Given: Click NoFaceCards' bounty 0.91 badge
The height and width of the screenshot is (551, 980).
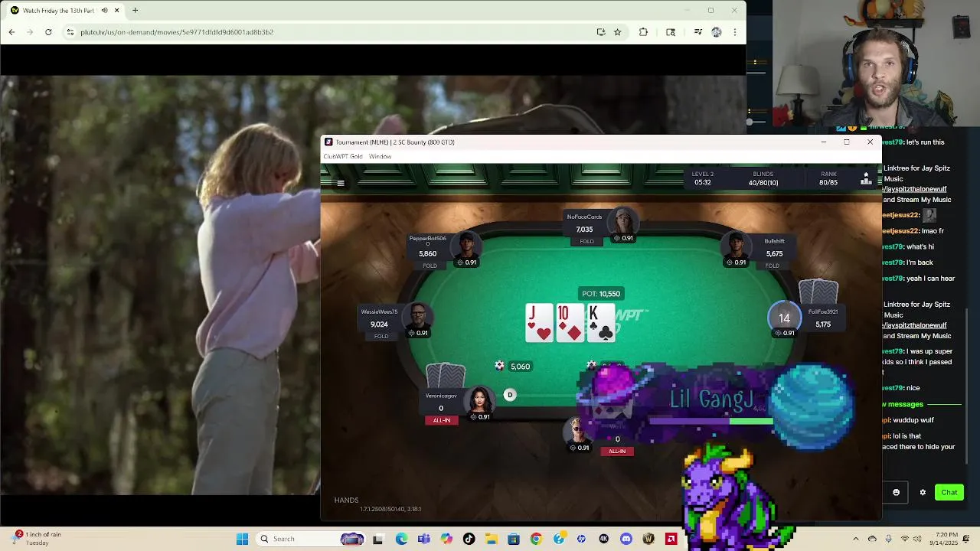Looking at the screenshot, I should click(623, 238).
